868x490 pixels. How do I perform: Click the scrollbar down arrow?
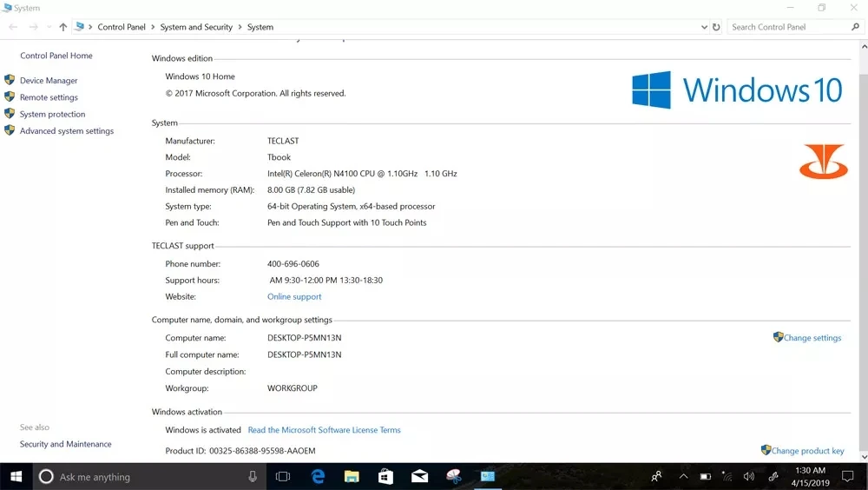click(x=865, y=457)
